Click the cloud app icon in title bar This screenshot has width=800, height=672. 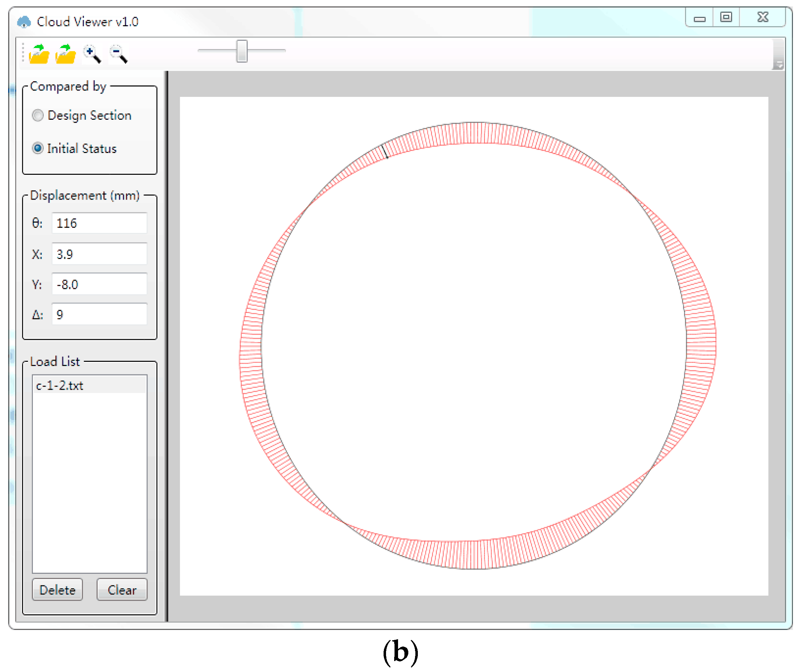point(24,22)
